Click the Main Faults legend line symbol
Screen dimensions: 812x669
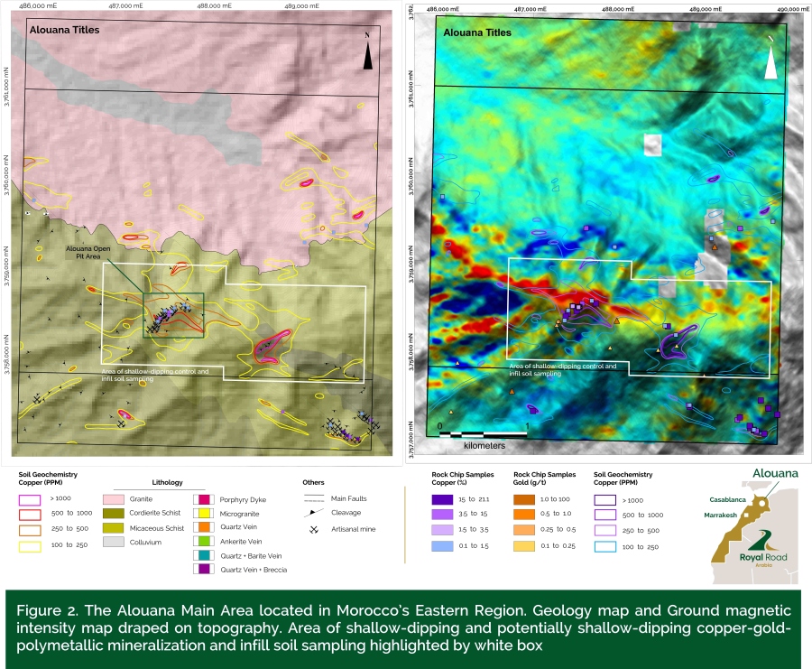tap(314, 497)
